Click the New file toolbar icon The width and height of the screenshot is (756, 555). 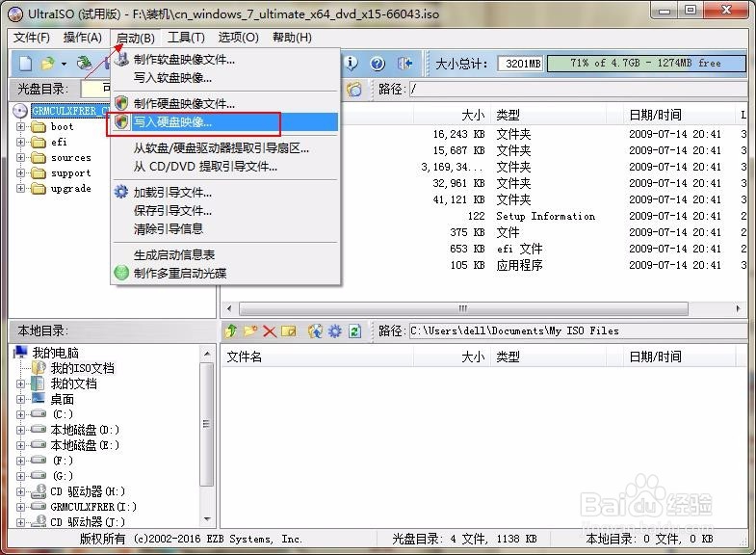[26, 64]
